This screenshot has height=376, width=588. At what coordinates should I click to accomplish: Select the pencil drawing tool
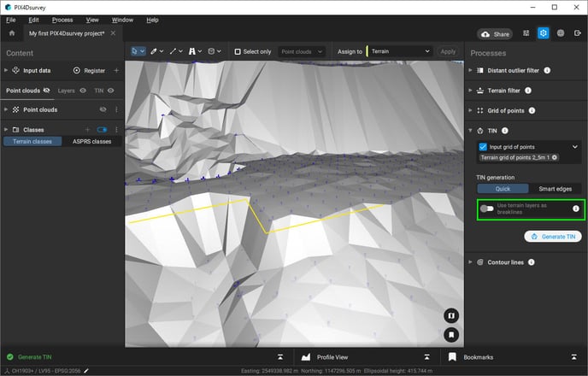pyautogui.click(x=153, y=51)
